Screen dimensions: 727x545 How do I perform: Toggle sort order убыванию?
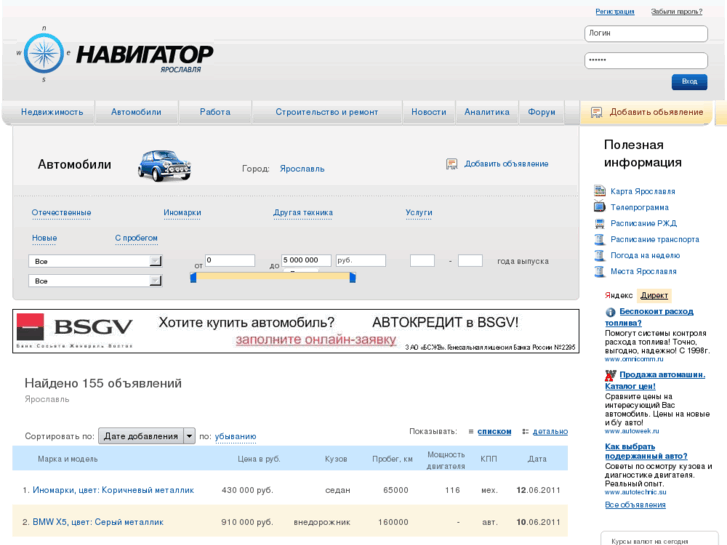(236, 436)
